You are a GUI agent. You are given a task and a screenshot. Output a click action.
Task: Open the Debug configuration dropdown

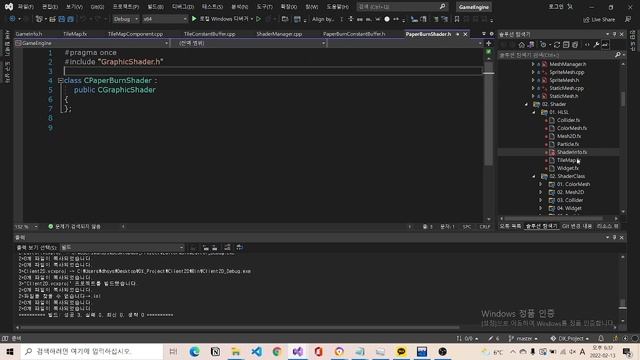point(125,19)
